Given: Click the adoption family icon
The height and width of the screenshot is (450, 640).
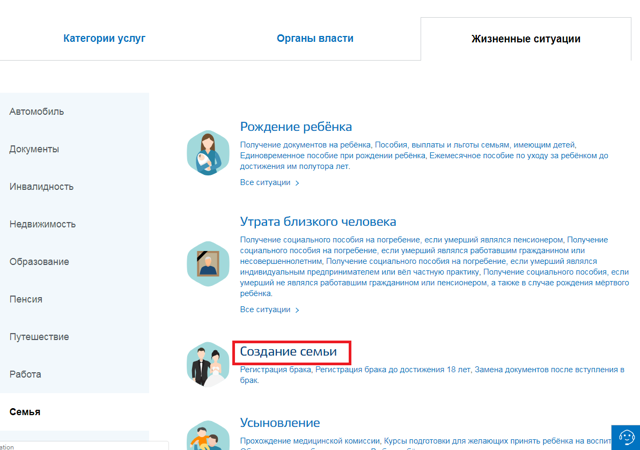Looking at the screenshot, I should click(x=208, y=435).
